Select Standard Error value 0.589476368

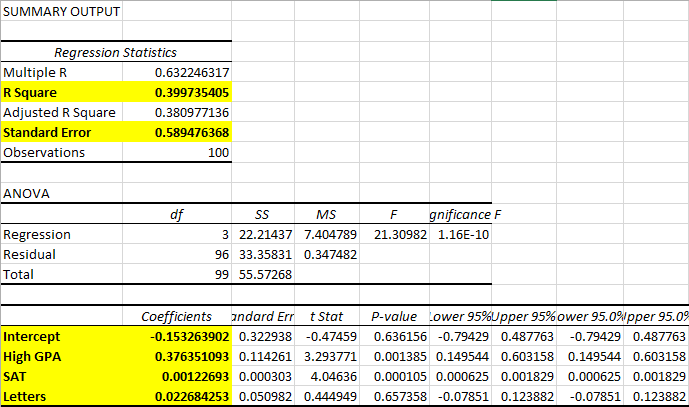[177, 132]
